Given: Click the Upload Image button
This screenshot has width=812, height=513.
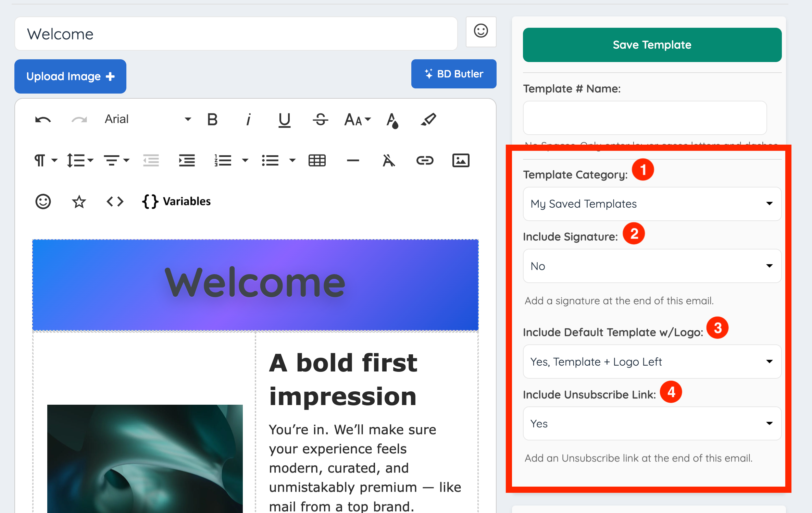Looking at the screenshot, I should (70, 76).
